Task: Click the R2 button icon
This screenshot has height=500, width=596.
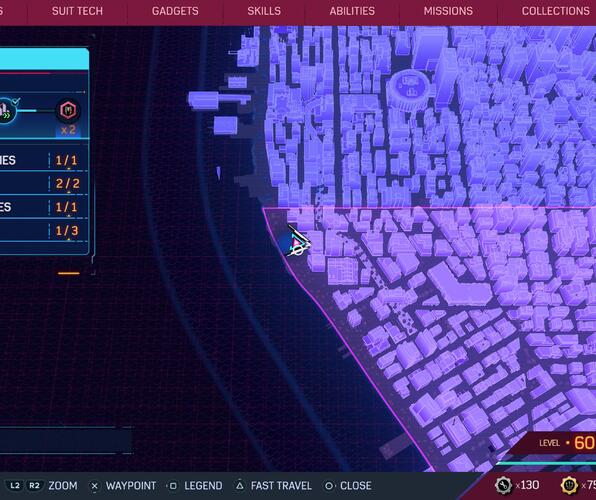Action: click(x=34, y=486)
